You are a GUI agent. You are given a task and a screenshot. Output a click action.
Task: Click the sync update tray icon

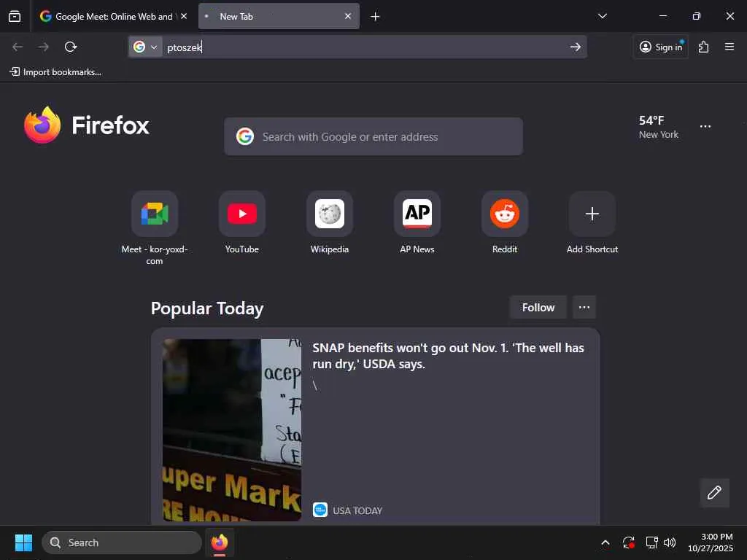click(628, 542)
